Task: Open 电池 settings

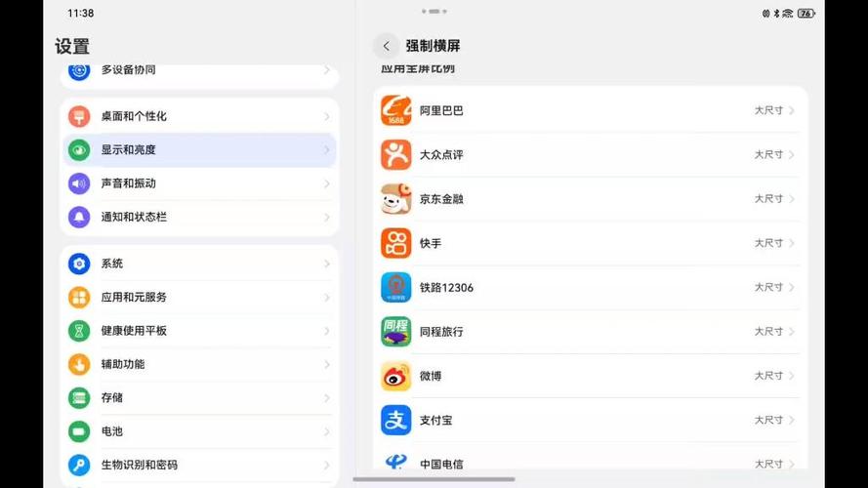Action: (199, 431)
